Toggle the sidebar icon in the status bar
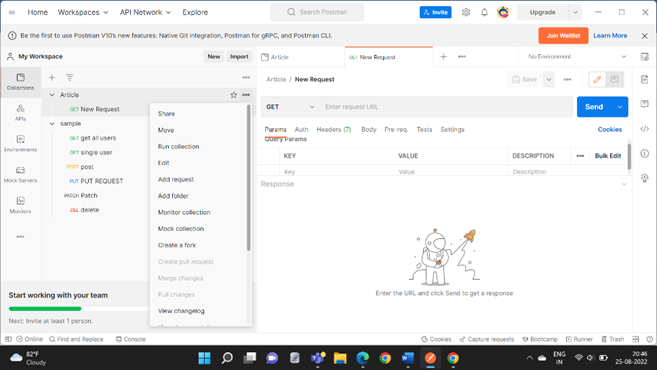 pos(8,339)
